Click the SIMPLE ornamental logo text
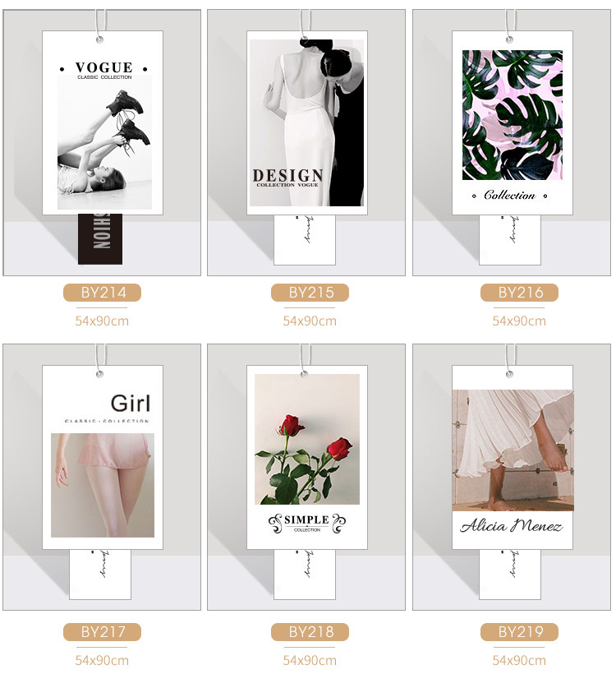Viewport: 616px width, 674px height. [306, 520]
